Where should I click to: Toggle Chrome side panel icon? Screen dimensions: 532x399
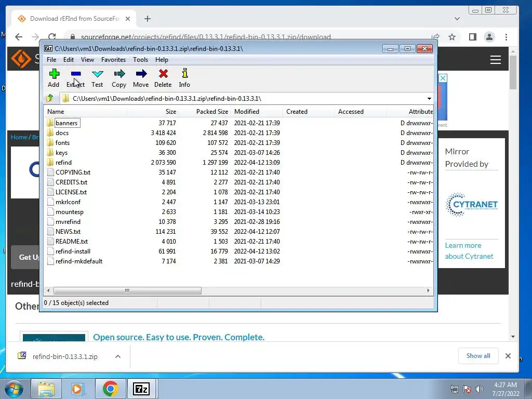tap(473, 37)
